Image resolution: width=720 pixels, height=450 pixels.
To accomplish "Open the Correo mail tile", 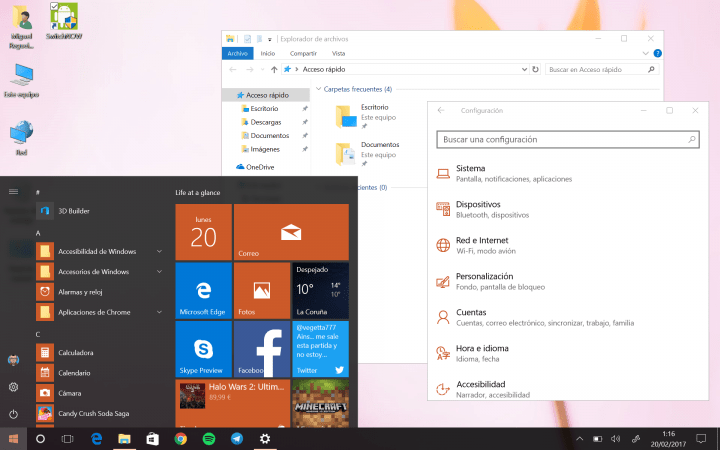I will pos(291,232).
